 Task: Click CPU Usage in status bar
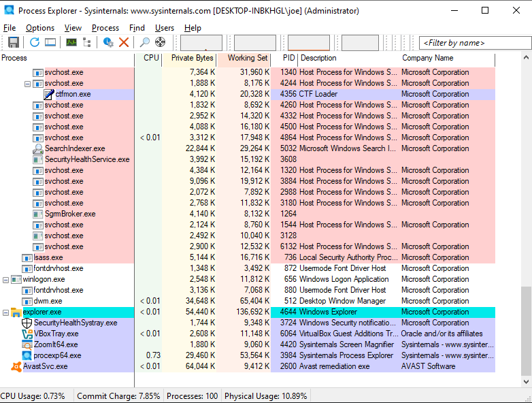pos(33,396)
